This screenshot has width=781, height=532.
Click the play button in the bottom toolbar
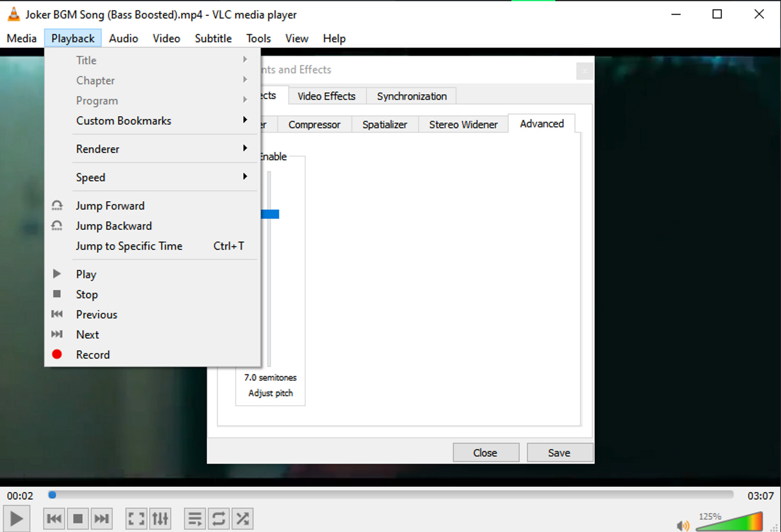[x=16, y=519]
